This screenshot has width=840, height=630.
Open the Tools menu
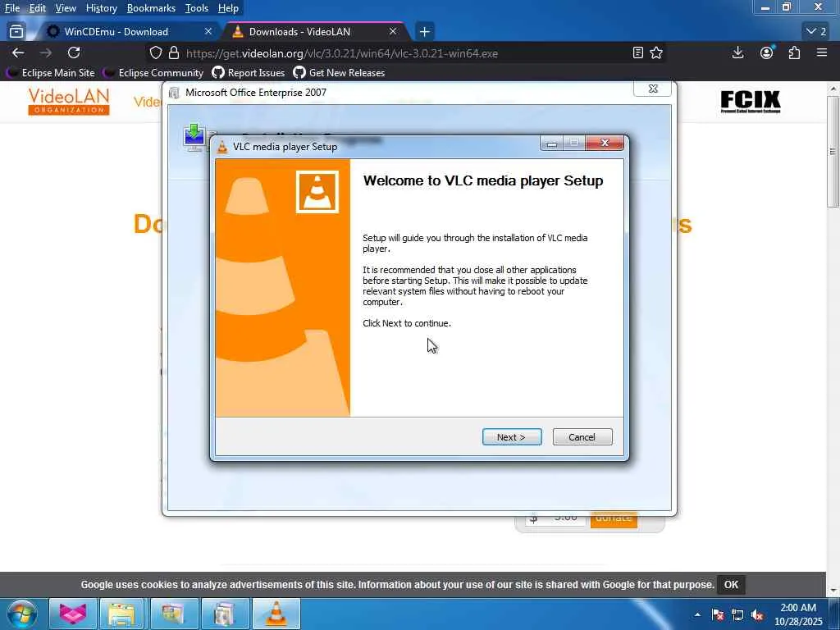pos(197,8)
